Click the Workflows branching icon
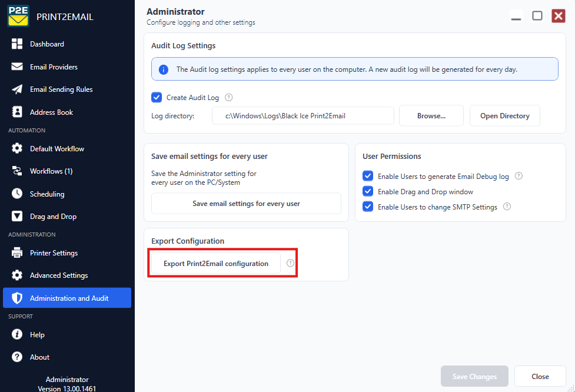Screen dimensions: 575x392 coord(17,171)
